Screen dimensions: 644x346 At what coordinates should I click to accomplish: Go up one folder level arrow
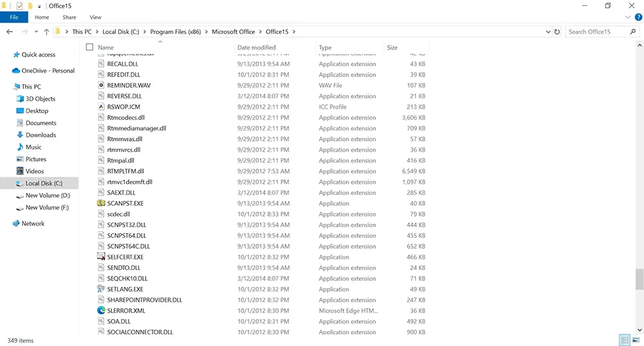click(x=46, y=32)
